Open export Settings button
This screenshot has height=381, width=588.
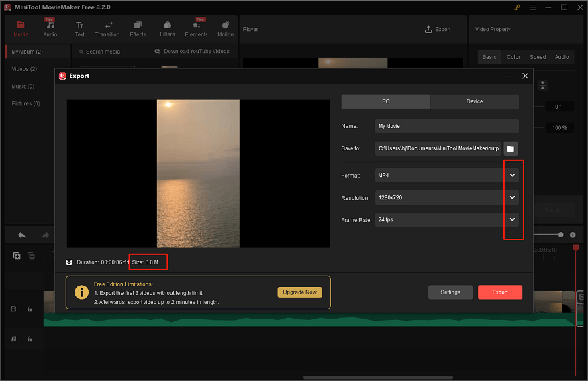[x=450, y=292]
